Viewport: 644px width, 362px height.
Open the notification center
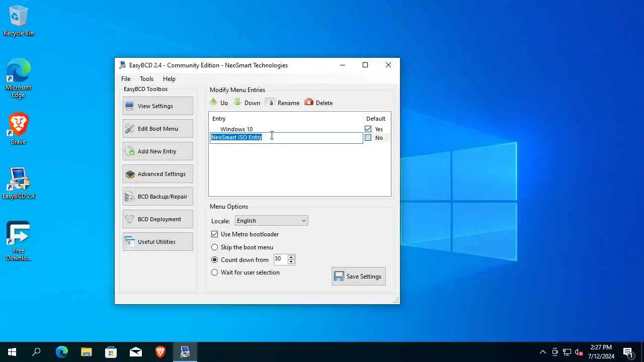627,352
